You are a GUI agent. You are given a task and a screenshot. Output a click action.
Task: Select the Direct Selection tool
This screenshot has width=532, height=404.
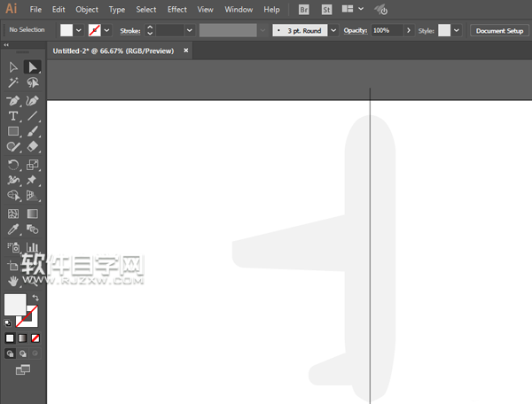33,67
